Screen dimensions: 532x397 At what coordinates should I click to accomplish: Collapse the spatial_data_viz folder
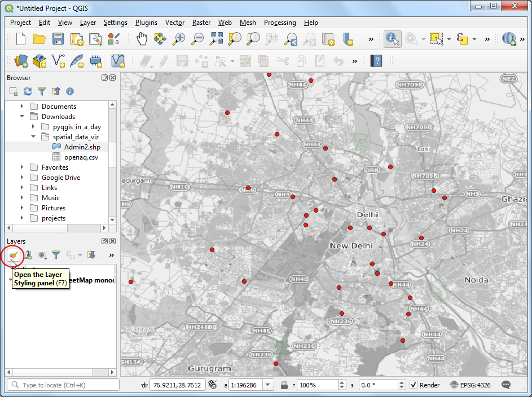tap(33, 137)
